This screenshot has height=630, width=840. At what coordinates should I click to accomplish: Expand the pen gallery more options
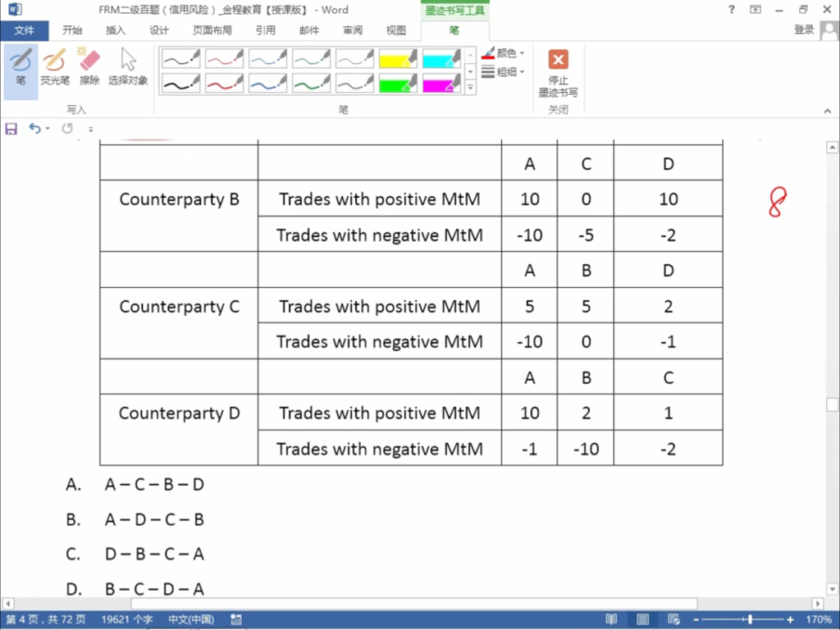coord(470,87)
